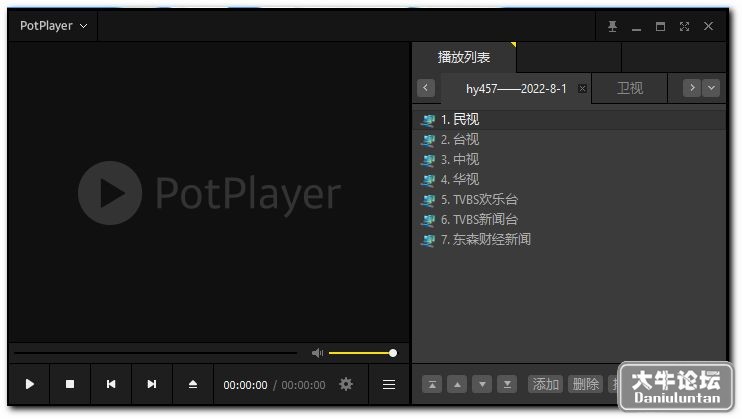The width and height of the screenshot is (742, 419).
Task: Click the 删除 button
Action: coord(585,384)
